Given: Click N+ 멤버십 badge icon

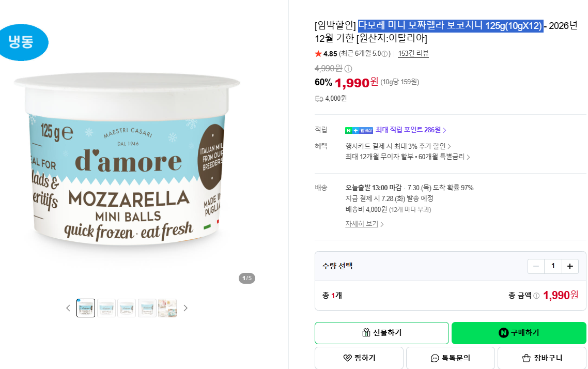Looking at the screenshot, I should point(359,131).
